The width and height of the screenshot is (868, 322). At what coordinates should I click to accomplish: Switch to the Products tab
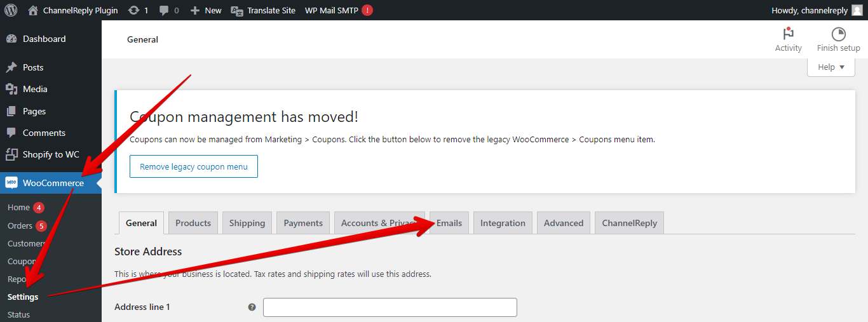193,223
